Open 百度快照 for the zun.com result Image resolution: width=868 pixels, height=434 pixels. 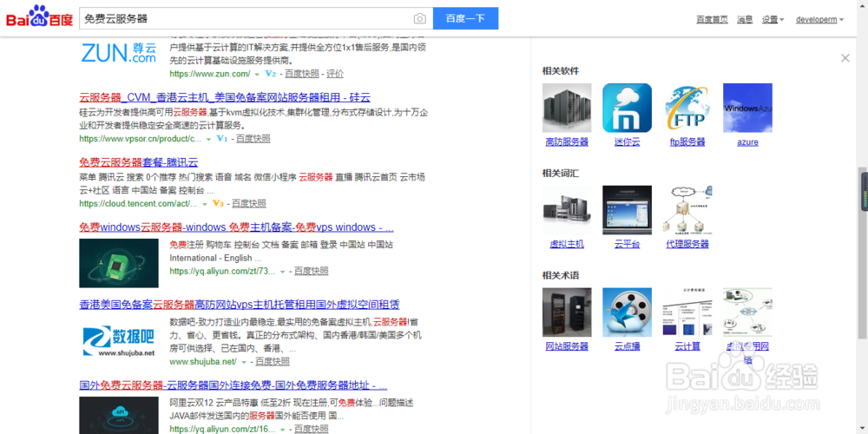pos(302,74)
